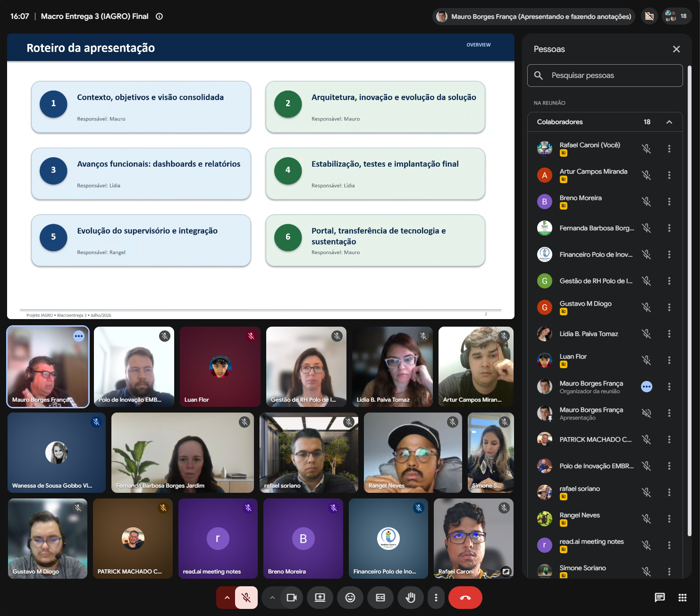The image size is (700, 616).
Task: Click the participants count button showing 18
Action: (x=677, y=17)
